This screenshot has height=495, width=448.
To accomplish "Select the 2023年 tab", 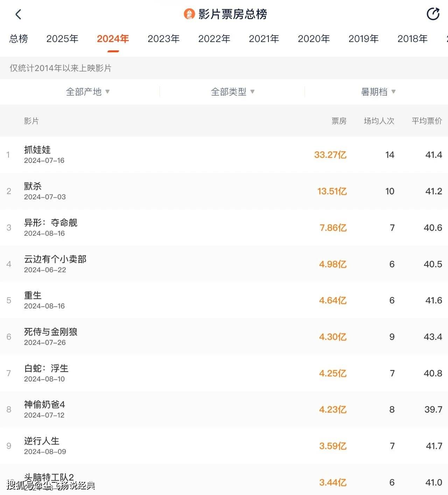I will pyautogui.click(x=163, y=39).
